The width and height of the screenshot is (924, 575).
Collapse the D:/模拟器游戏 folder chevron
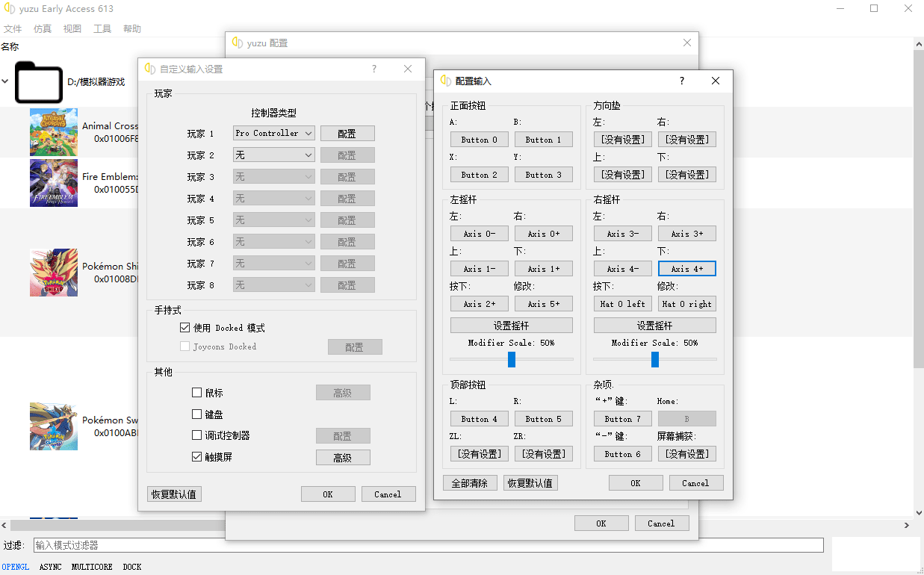(5, 81)
